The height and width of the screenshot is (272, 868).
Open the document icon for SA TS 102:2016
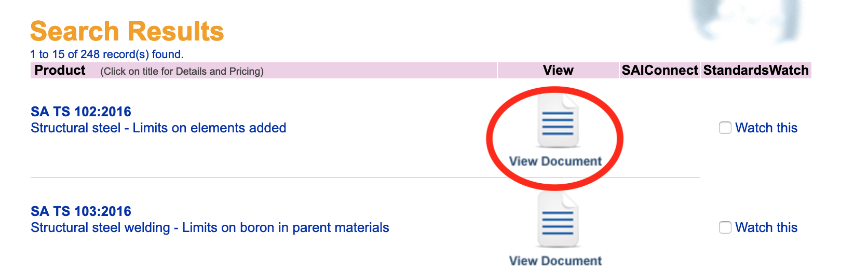point(558,121)
